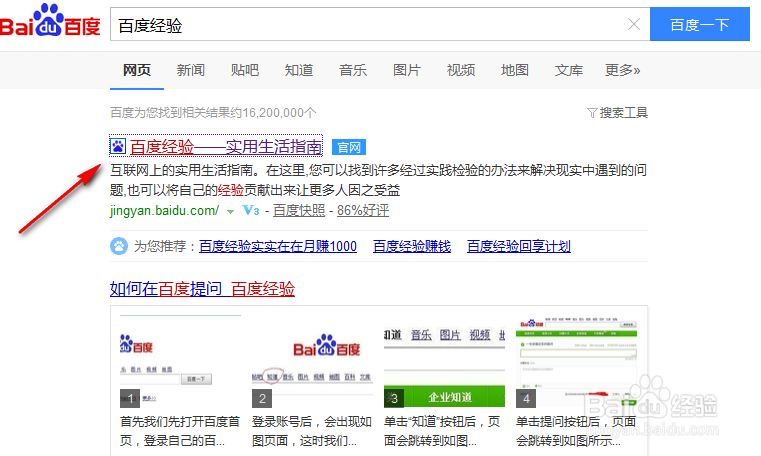This screenshot has height=456, width=761.
Task: Open the 百度快照 cached page link
Action: 299,211
